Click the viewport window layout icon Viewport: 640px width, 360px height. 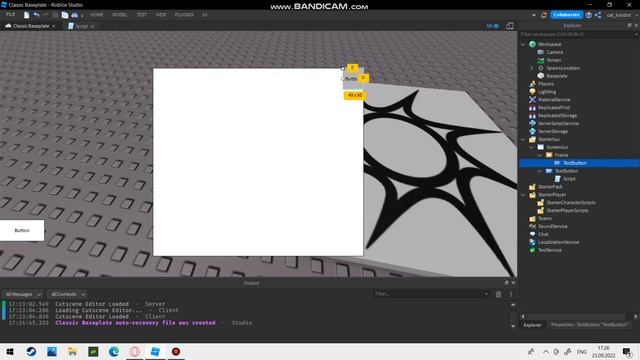tap(510, 26)
